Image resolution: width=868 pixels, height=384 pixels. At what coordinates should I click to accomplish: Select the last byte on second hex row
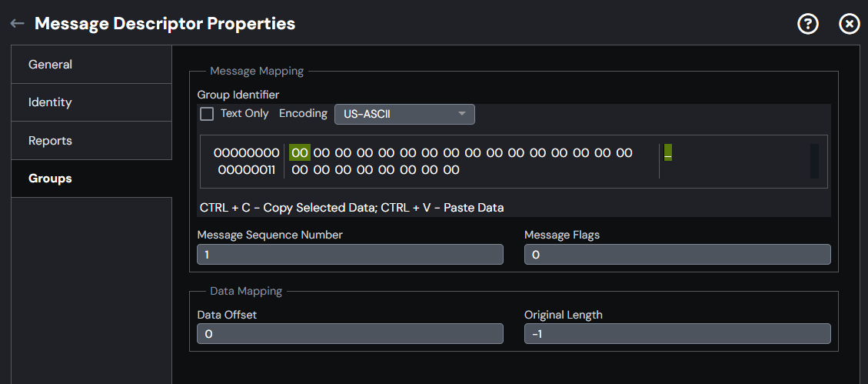[451, 170]
